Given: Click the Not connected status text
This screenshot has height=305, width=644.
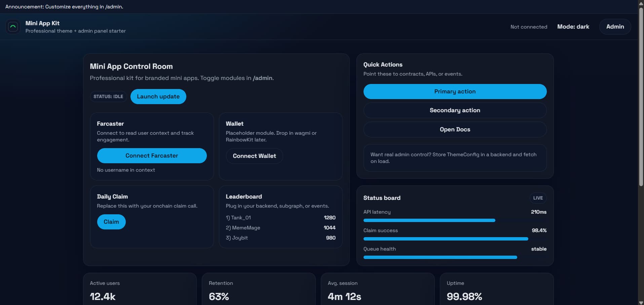Looking at the screenshot, I should tap(529, 27).
